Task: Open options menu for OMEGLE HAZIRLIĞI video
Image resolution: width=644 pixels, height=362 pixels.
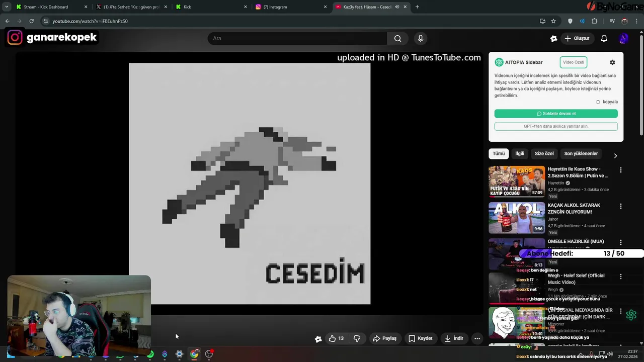Action: pos(620,242)
